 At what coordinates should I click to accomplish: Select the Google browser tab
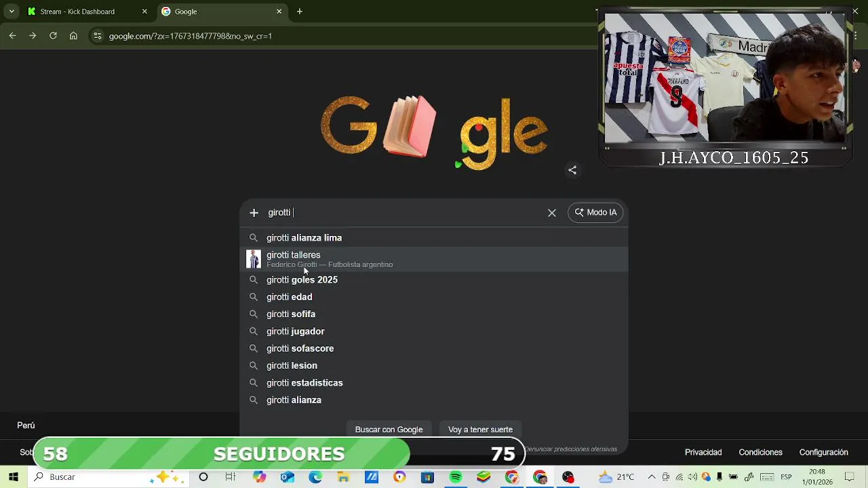[x=222, y=12]
